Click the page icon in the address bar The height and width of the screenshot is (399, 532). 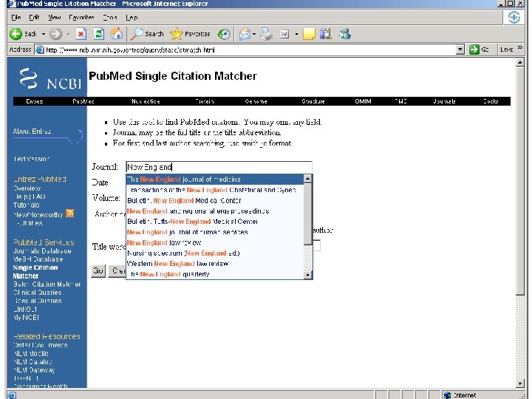[40, 50]
